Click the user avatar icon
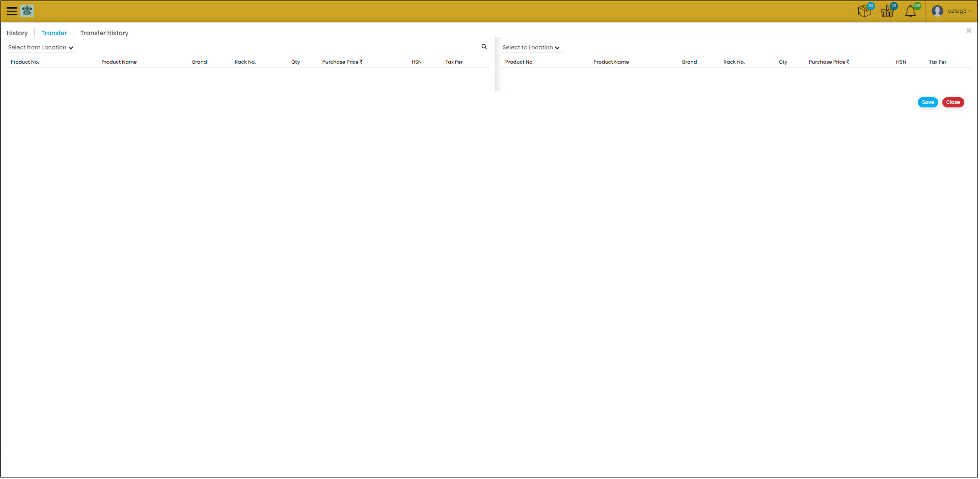Screen dimensions: 980x479 click(x=938, y=11)
